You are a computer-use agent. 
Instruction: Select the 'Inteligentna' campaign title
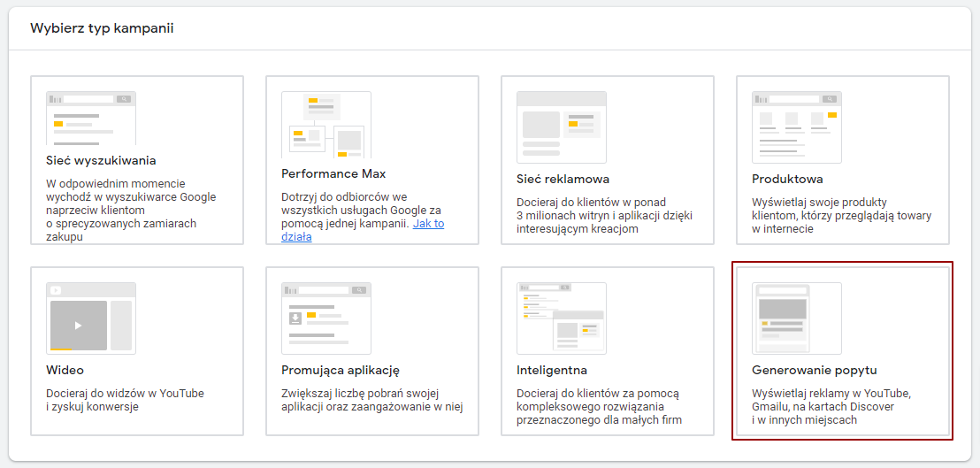pyautogui.click(x=551, y=370)
